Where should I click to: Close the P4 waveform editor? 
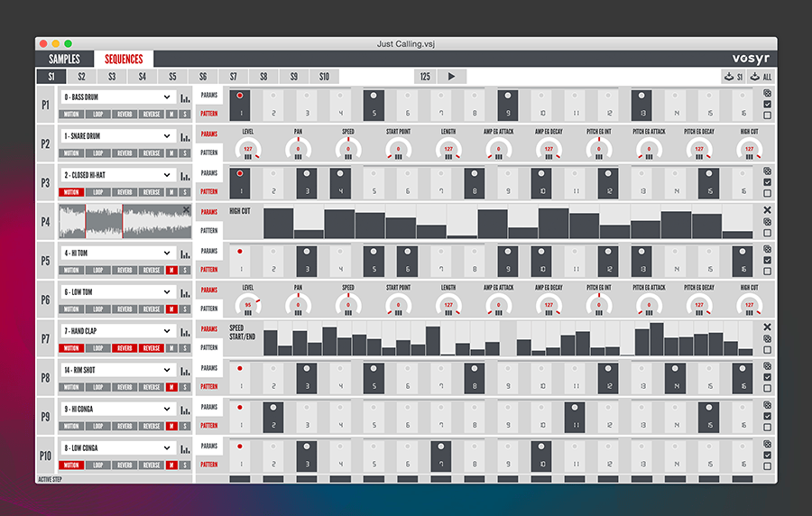(186, 210)
